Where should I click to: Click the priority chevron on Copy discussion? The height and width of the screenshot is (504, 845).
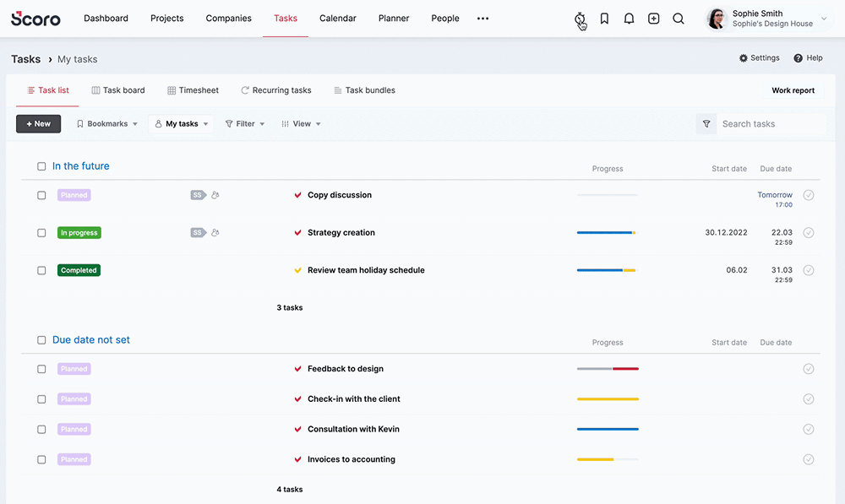pyautogui.click(x=297, y=195)
